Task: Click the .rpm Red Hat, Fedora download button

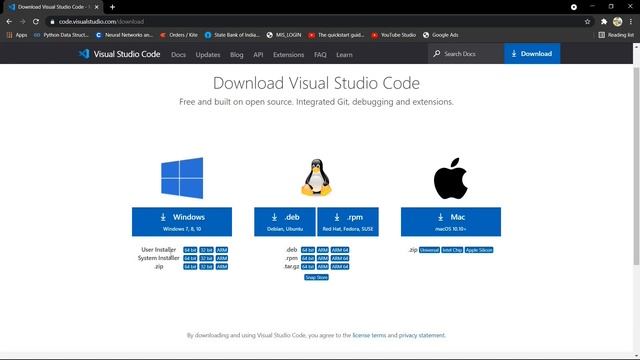Action: [x=348, y=222]
